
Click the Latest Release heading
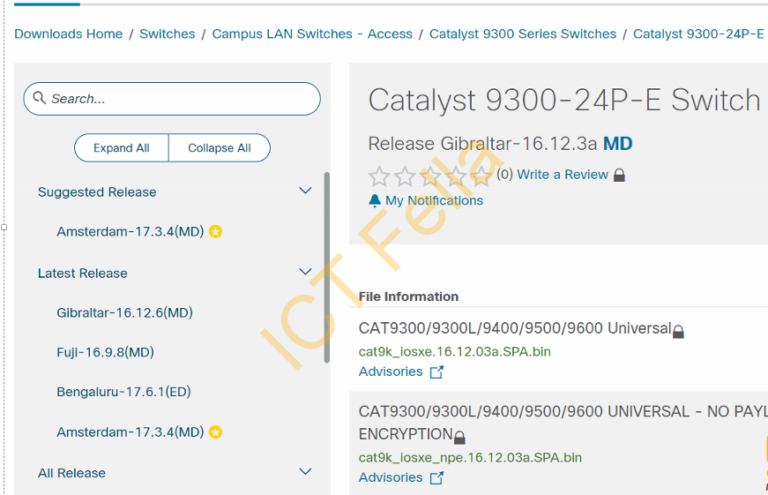tap(82, 273)
